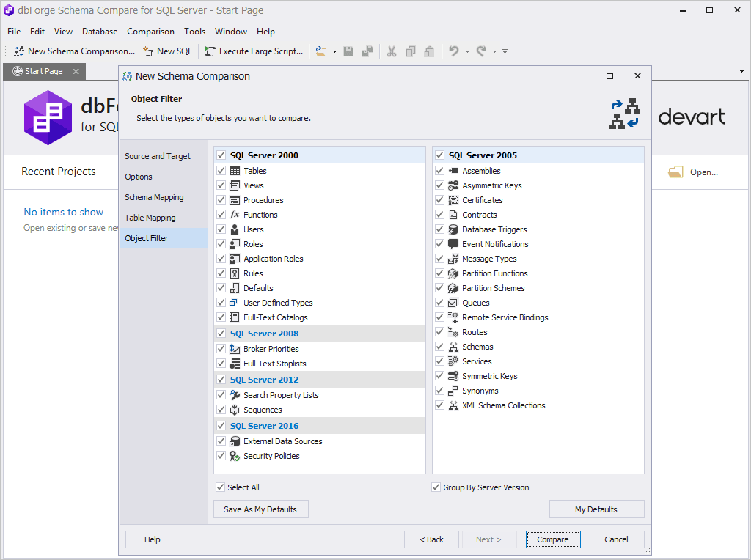Open the Undo history dropdown arrow

[x=467, y=51]
